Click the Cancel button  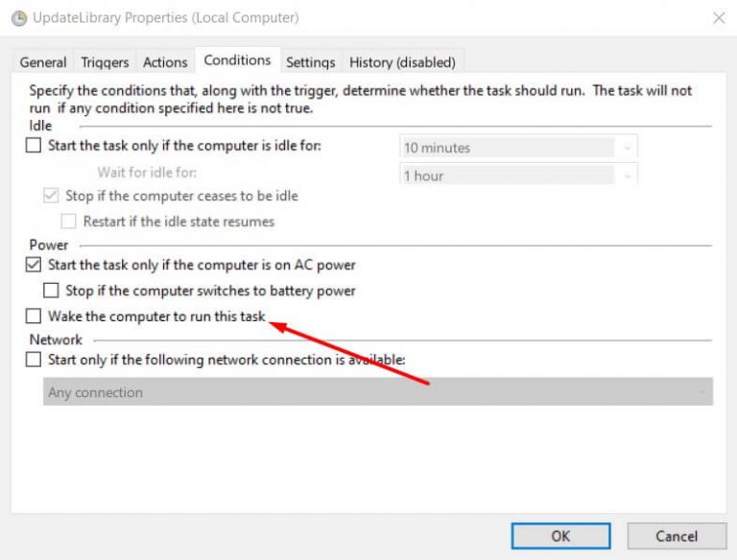coord(677,536)
